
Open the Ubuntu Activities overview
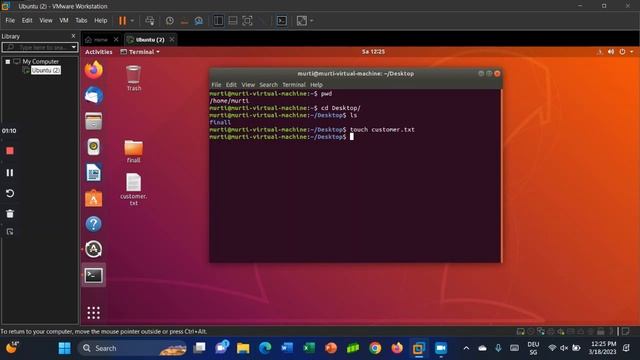coord(98,52)
